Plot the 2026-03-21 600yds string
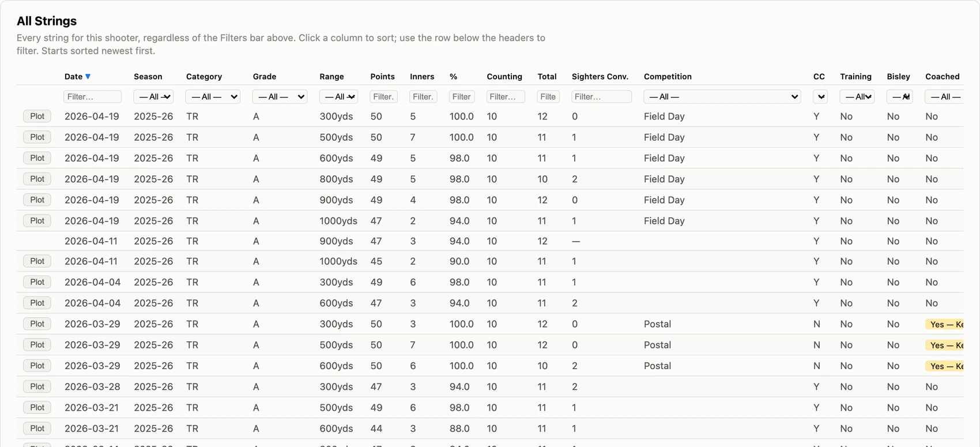980x447 pixels. pyautogui.click(x=37, y=429)
